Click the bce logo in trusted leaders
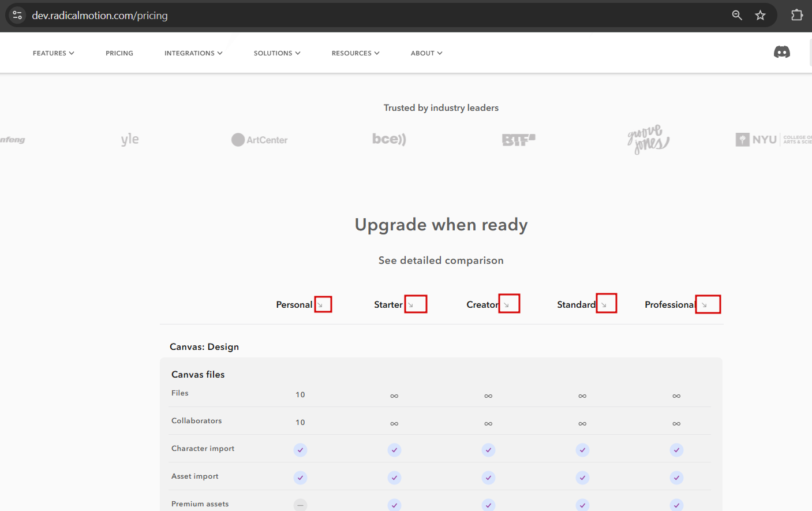 pos(389,139)
